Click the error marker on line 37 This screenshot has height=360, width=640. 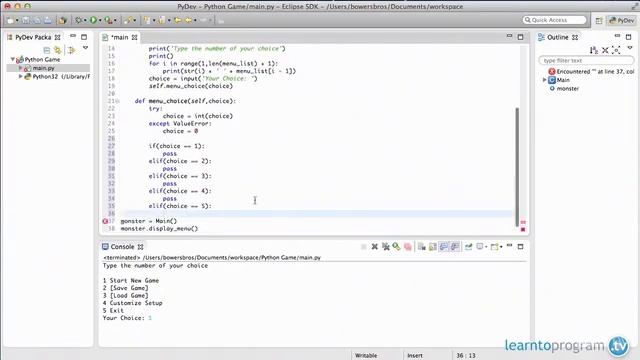click(x=105, y=221)
